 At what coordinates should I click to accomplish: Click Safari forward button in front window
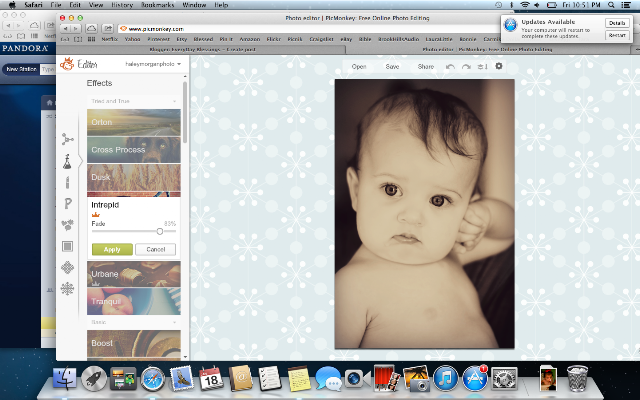(76, 29)
